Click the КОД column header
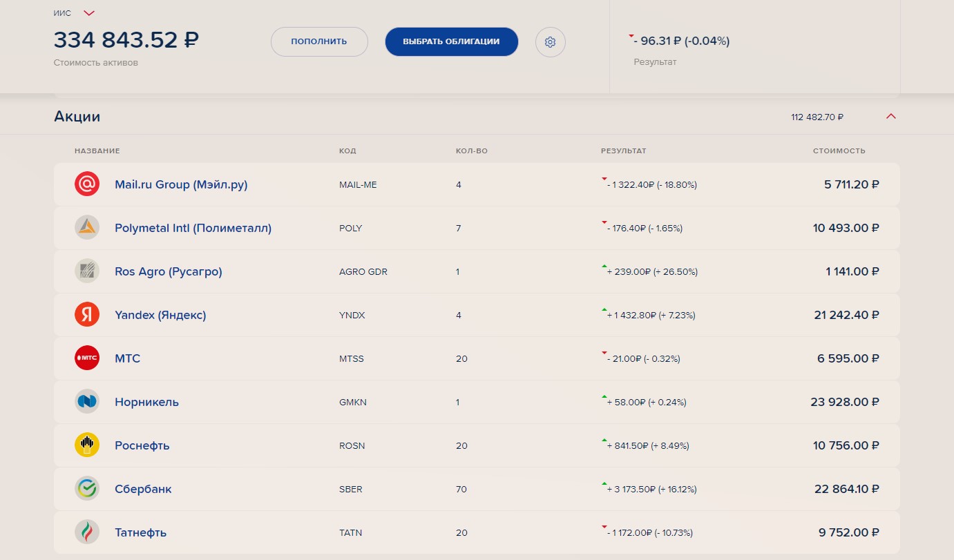The height and width of the screenshot is (560, 954). click(347, 151)
